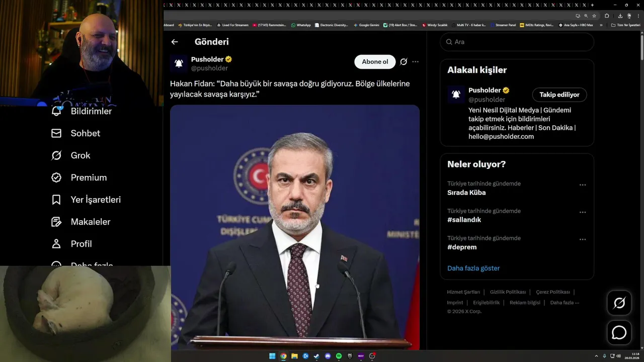Open the Electronic Diversity bookmark
This screenshot has height=362, width=644.
point(331,25)
